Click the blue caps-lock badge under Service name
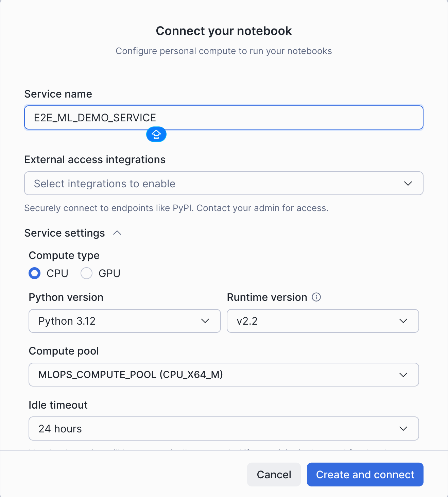 pyautogui.click(x=156, y=135)
